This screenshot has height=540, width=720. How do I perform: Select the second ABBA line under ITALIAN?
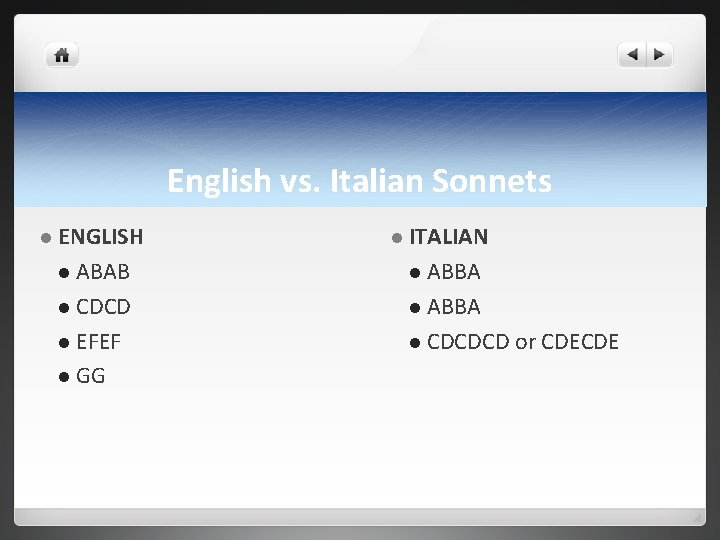tap(454, 307)
